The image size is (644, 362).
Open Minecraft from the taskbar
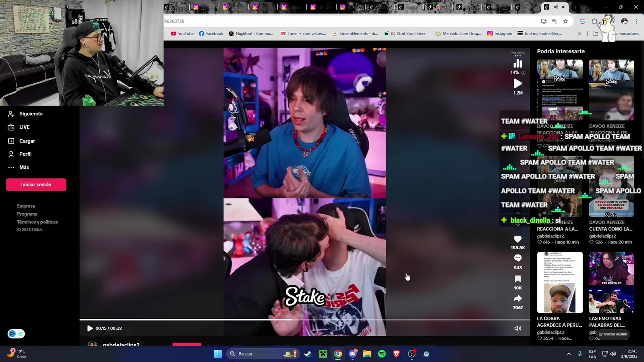pos(323,354)
